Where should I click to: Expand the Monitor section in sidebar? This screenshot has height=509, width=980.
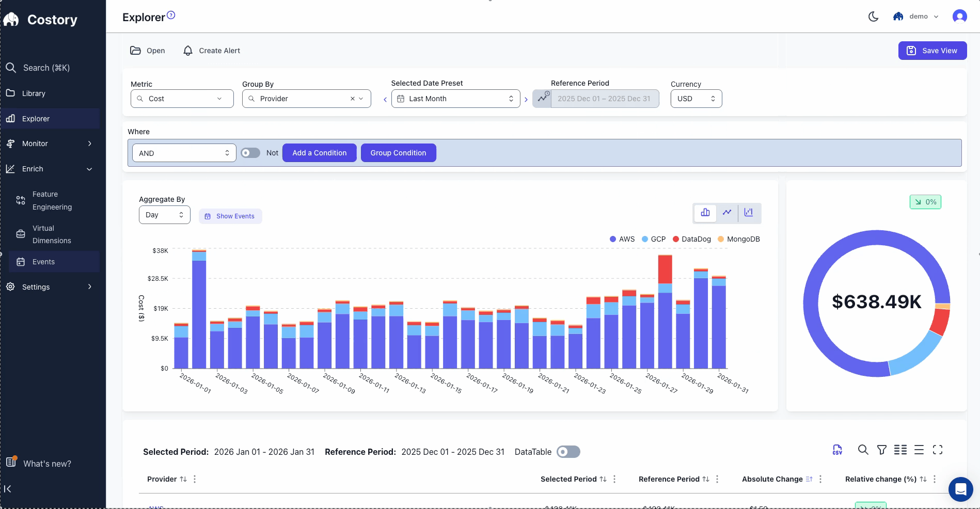point(50,143)
